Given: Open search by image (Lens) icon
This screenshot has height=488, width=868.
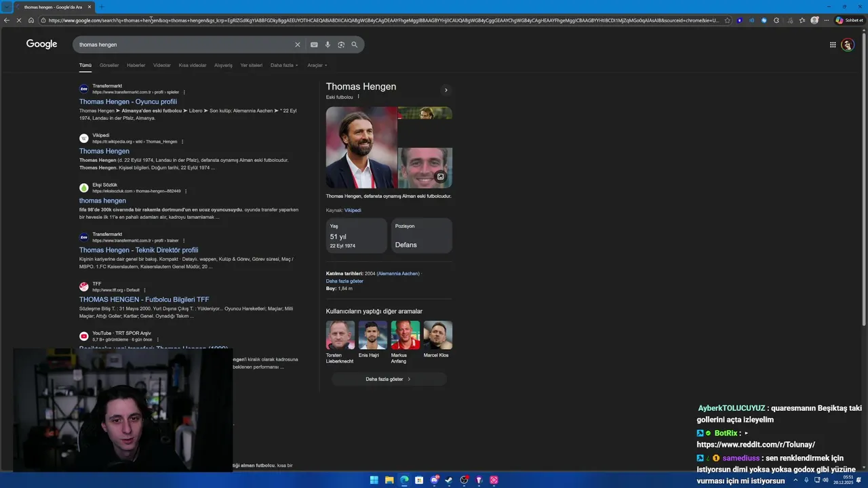Looking at the screenshot, I should click(341, 45).
